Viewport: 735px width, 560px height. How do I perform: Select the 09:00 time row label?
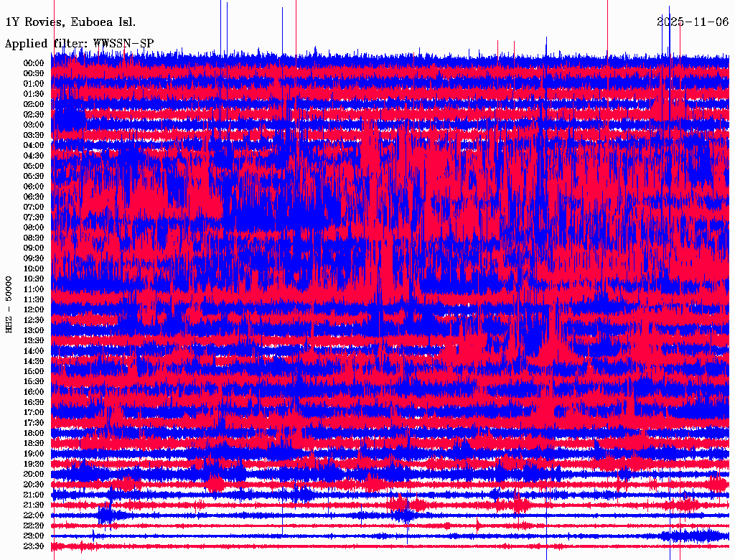34,248
